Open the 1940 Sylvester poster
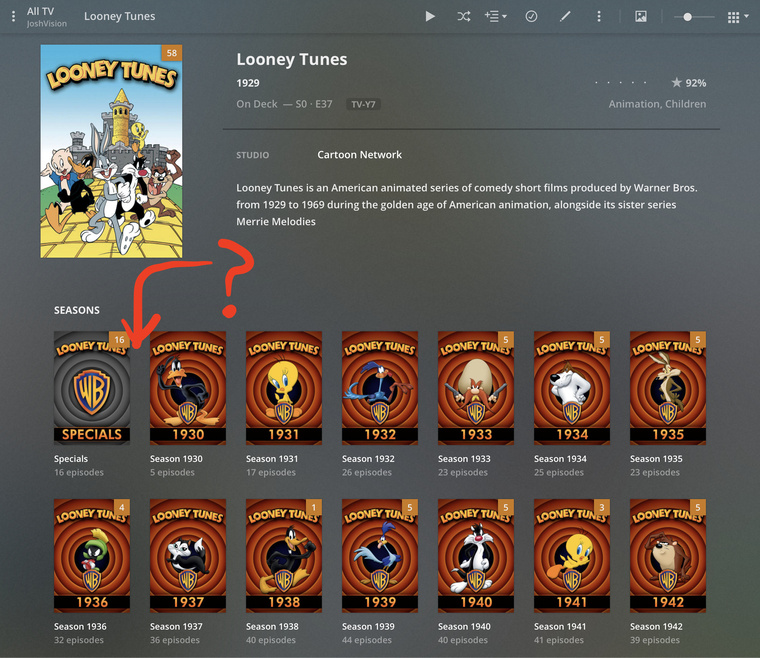The height and width of the screenshot is (658, 760). pyautogui.click(x=476, y=556)
